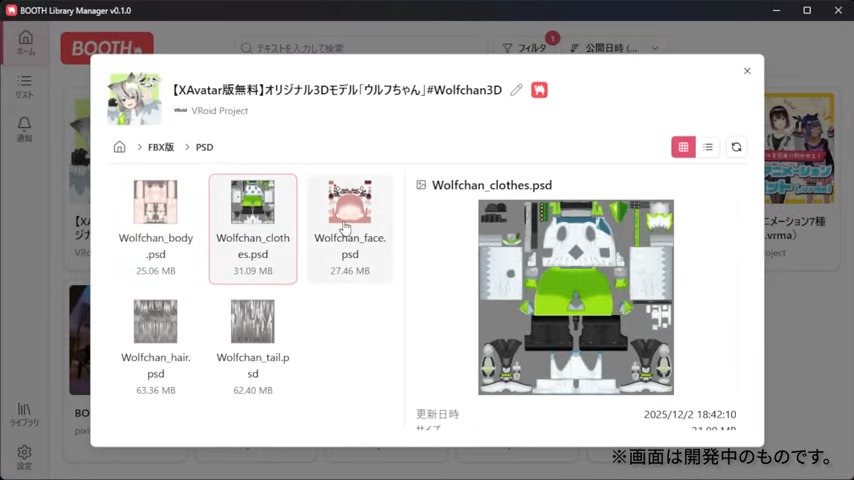The height and width of the screenshot is (480, 854).
Task: Open the List view in the sidebar
Action: click(x=25, y=86)
